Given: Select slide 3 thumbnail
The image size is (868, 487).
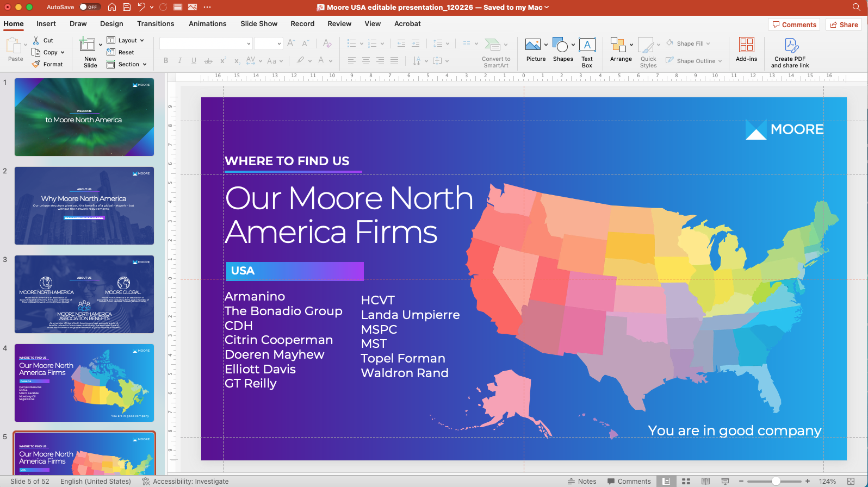Looking at the screenshot, I should click(x=84, y=294).
